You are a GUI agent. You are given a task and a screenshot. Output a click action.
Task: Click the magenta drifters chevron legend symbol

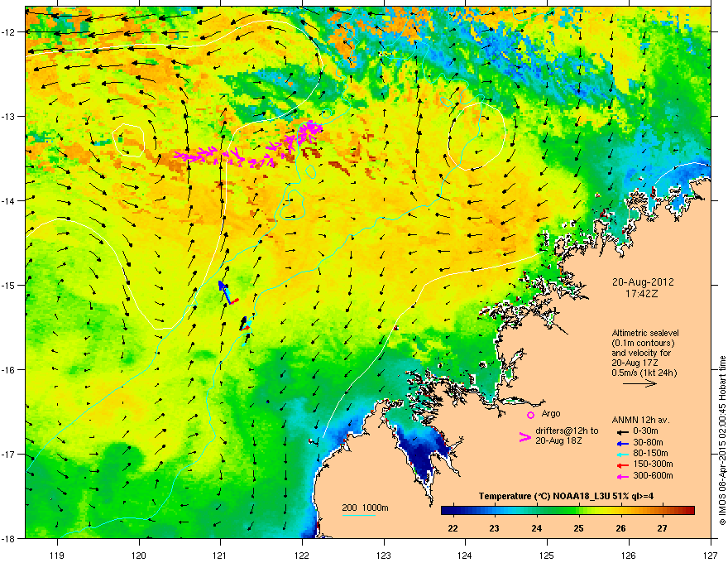point(524,437)
